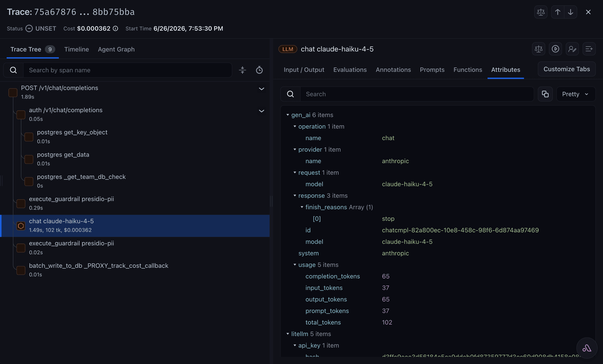Collapse the gen_ai attributes group
Image resolution: width=603 pixels, height=364 pixels.
tap(288, 115)
